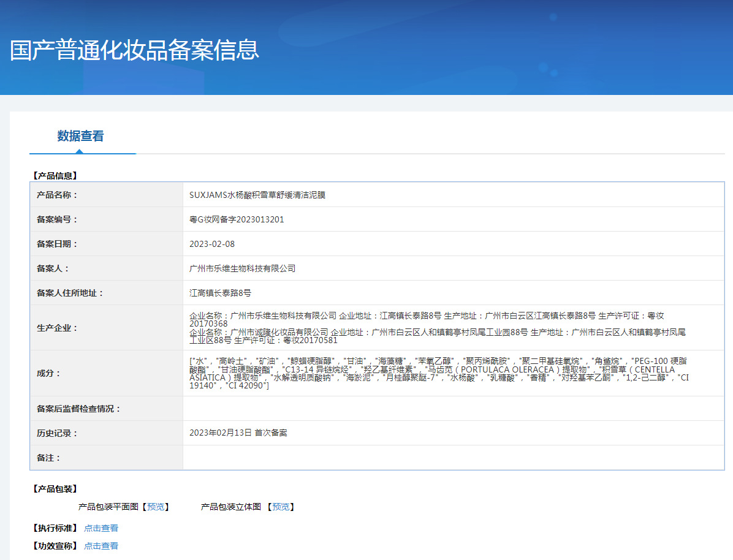
Task: Click company name in the 备案人 row
Action: 243,268
